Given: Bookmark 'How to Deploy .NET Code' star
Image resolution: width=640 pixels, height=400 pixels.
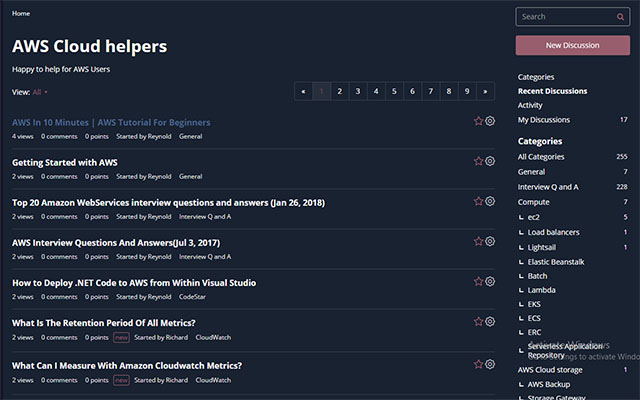Looking at the screenshot, I should coord(478,281).
